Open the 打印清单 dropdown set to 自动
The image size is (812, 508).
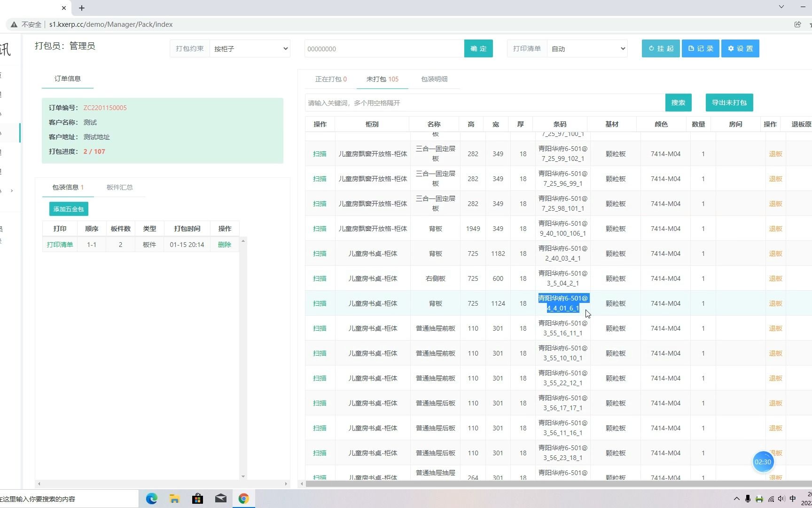coord(587,48)
